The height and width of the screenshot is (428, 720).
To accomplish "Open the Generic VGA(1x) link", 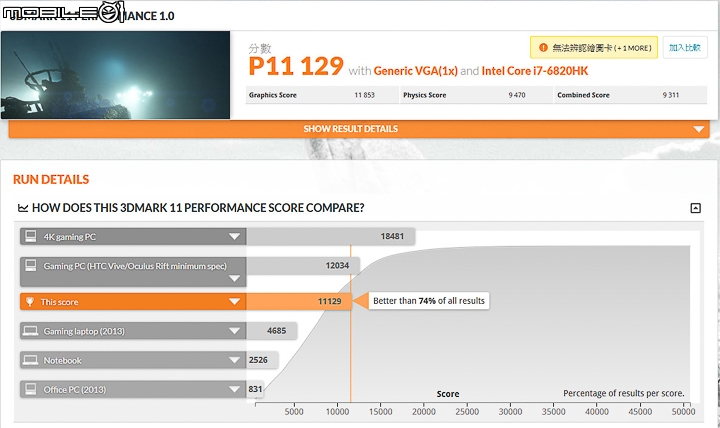I will pos(416,71).
